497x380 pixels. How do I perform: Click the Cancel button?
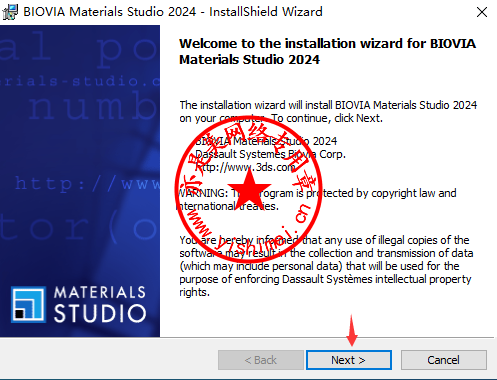(444, 360)
